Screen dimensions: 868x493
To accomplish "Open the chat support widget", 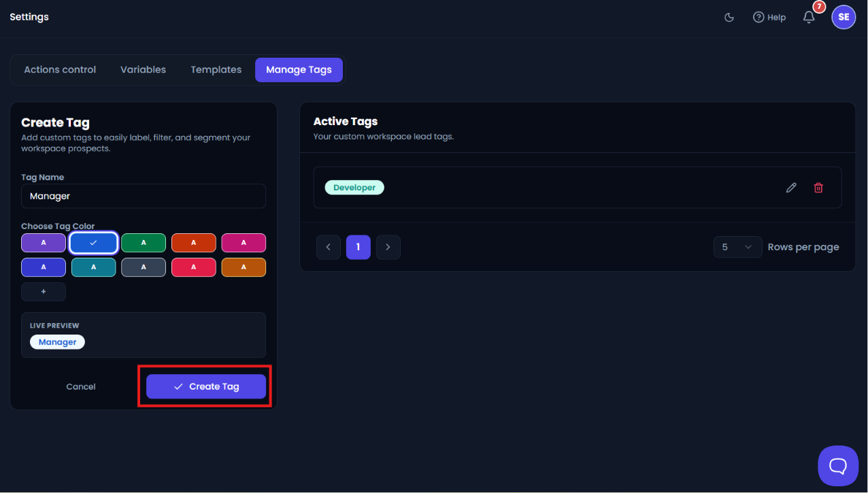I will 838,466.
